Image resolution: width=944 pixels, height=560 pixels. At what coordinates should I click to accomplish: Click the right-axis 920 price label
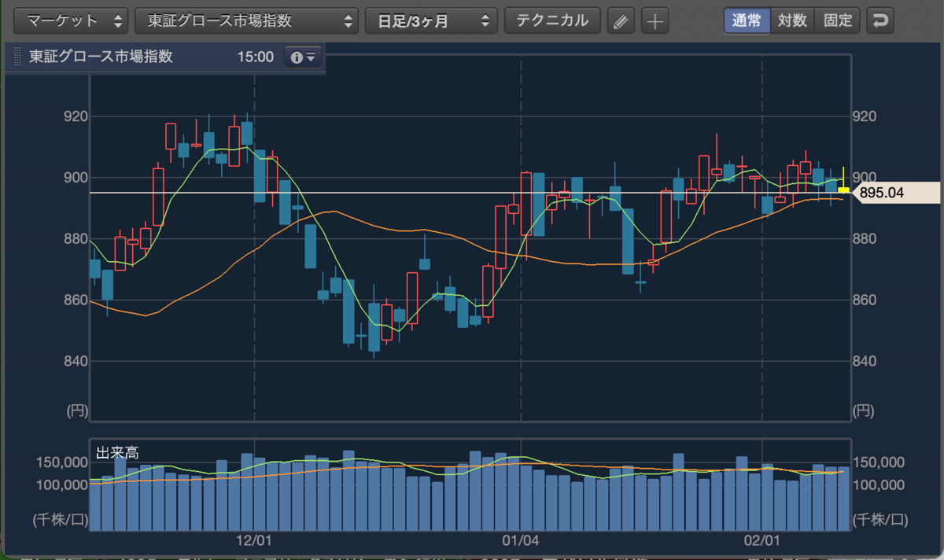tap(865, 116)
